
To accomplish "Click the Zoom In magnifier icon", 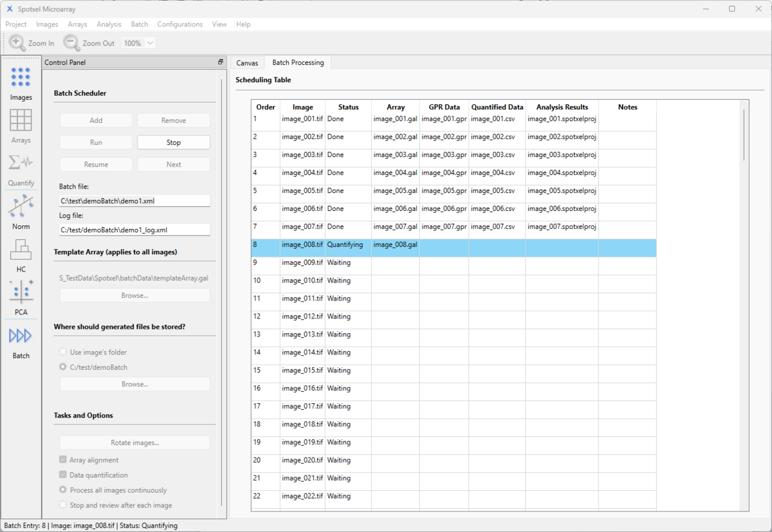I will click(18, 42).
